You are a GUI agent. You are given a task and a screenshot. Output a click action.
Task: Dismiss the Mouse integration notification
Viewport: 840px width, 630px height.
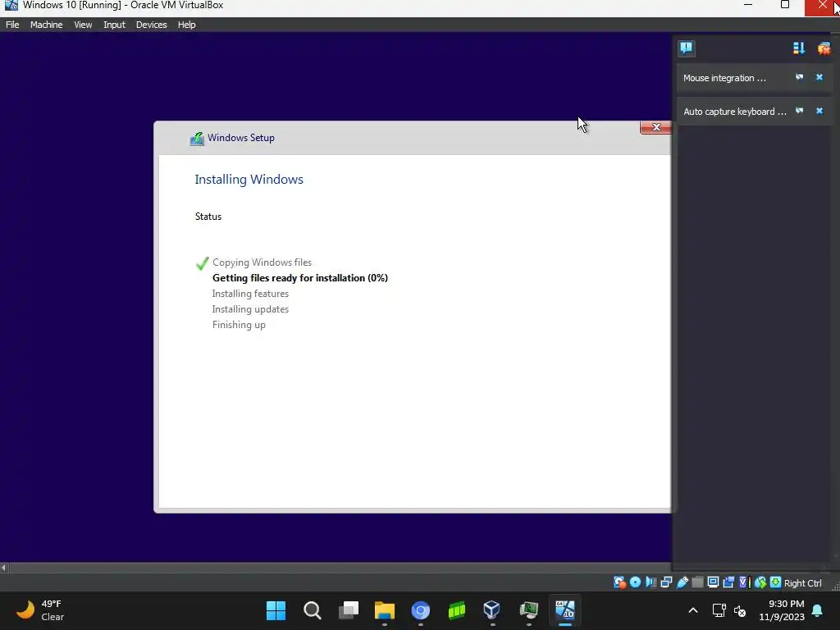pos(819,78)
